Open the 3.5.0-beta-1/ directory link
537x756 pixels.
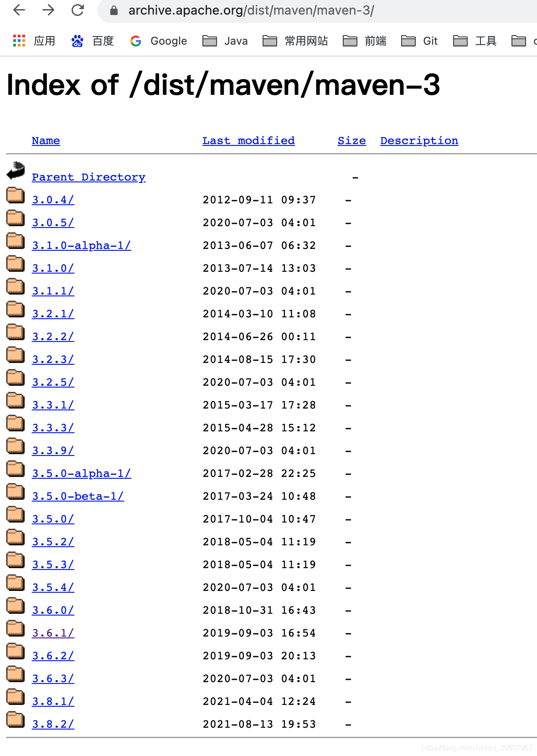[77, 496]
